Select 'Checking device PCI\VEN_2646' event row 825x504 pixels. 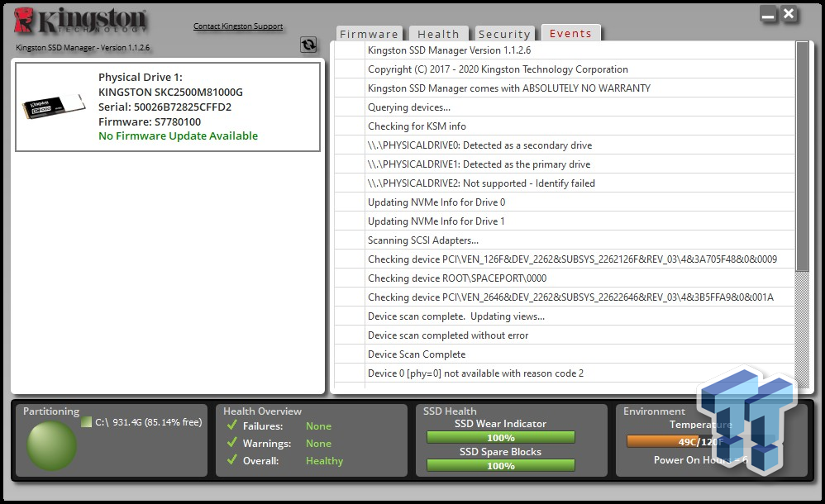point(565,297)
